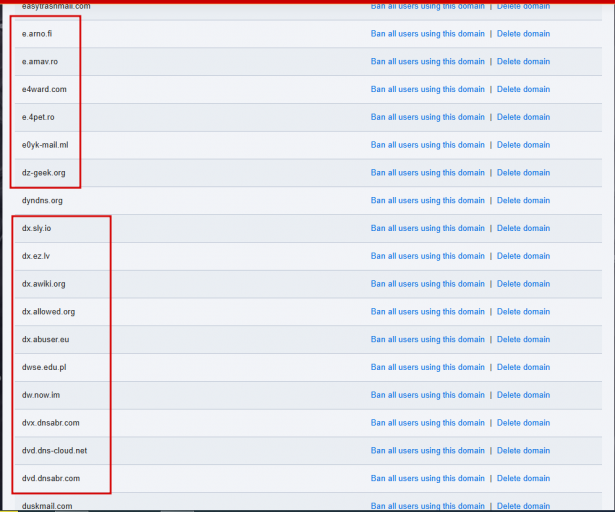Ban all users using dvd.dnsabr.com domain
Image resolution: width=615 pixels, height=512 pixels.
coord(428,479)
